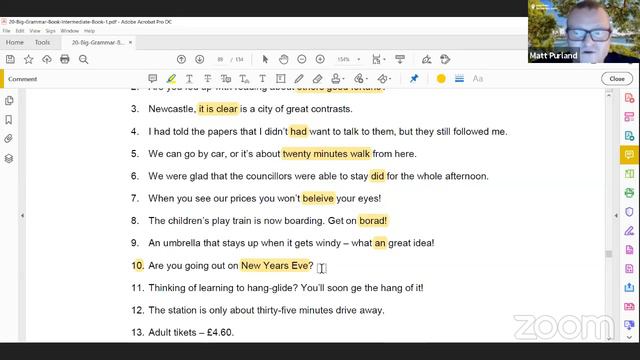The height and width of the screenshot is (360, 640).
Task: Toggle the Keep tool selected pin
Action: click(x=414, y=78)
